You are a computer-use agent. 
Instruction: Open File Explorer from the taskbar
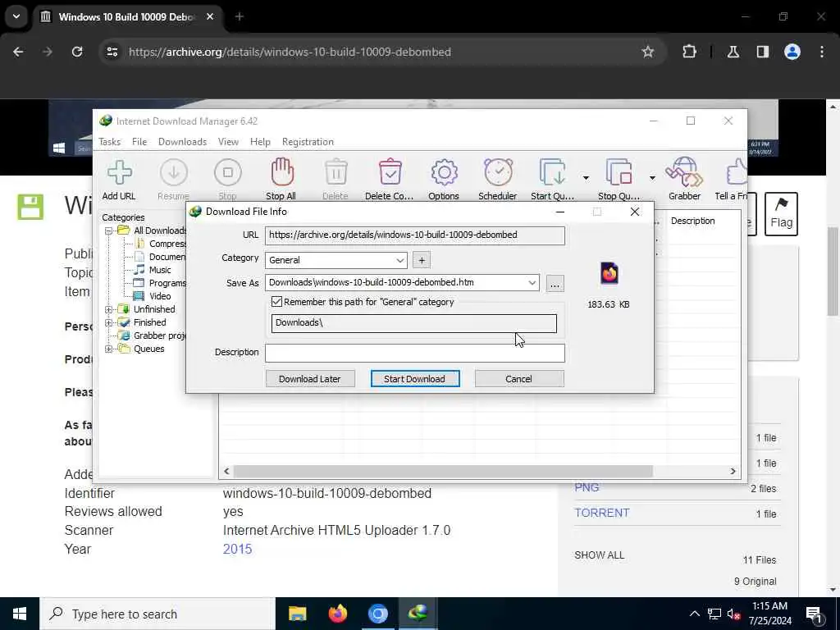[297, 614]
